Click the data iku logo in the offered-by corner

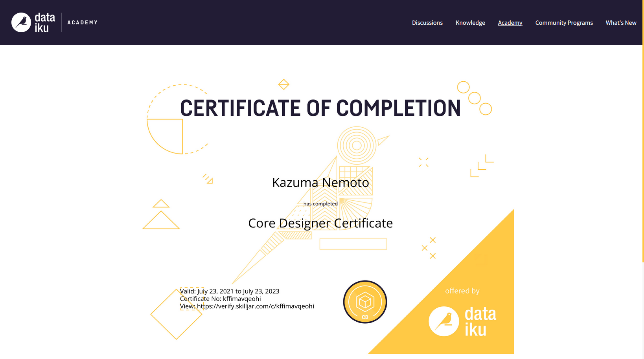tap(462, 321)
